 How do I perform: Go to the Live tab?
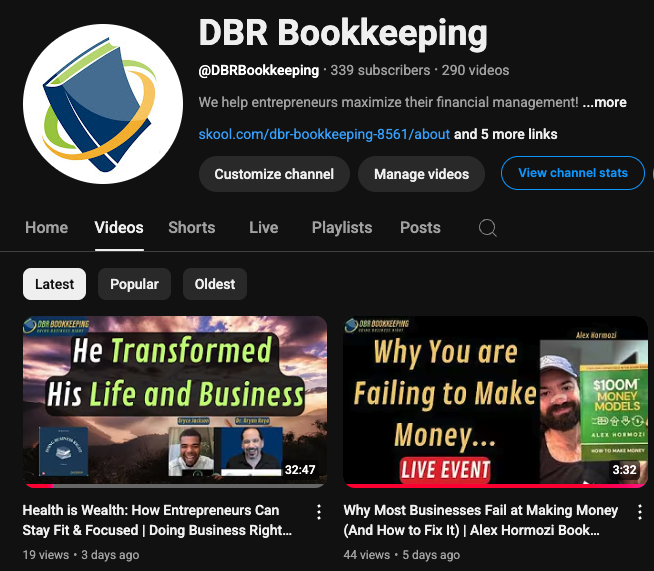[264, 228]
